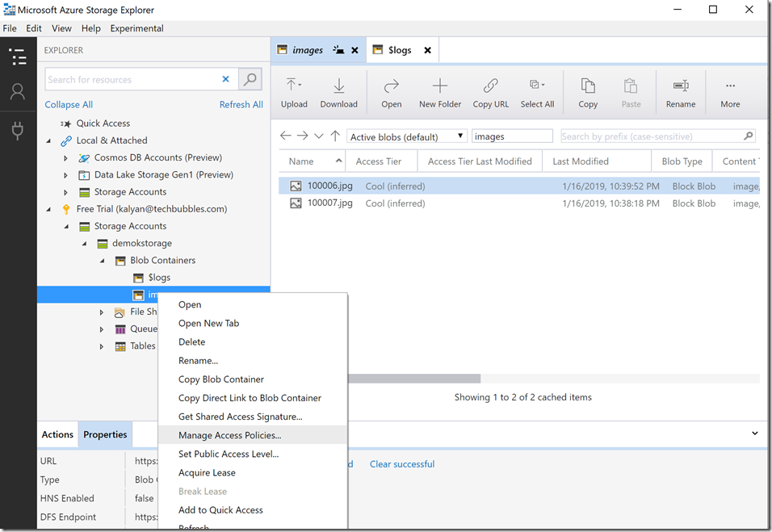The width and height of the screenshot is (772, 532).
Task: Click the Rename toolbar button
Action: pos(681,93)
